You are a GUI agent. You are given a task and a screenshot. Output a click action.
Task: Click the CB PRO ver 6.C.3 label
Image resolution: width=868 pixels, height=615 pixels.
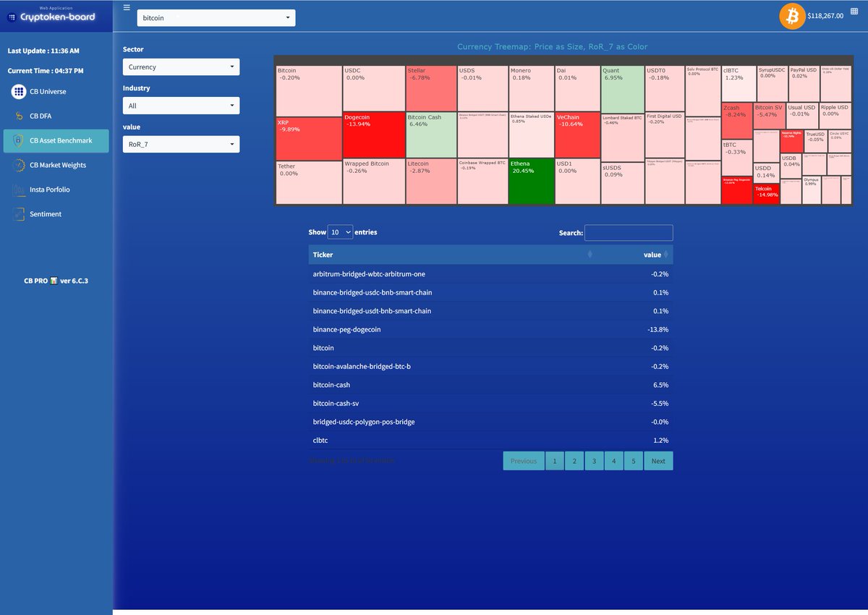tap(56, 281)
